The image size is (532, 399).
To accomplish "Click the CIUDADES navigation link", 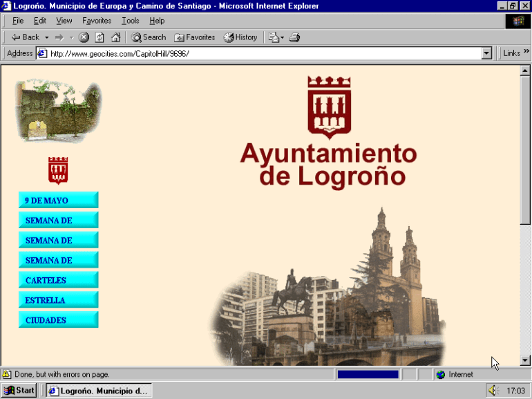I will (x=58, y=320).
